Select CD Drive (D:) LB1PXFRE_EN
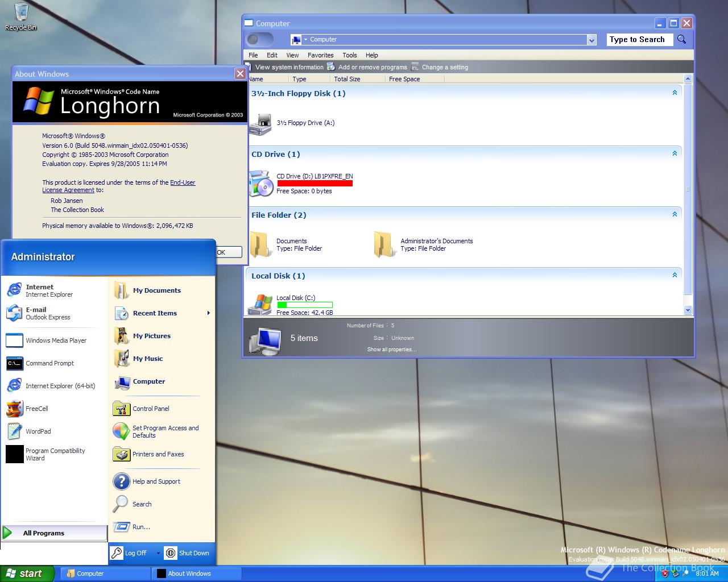Image resolution: width=728 pixels, height=582 pixels. pos(301,183)
